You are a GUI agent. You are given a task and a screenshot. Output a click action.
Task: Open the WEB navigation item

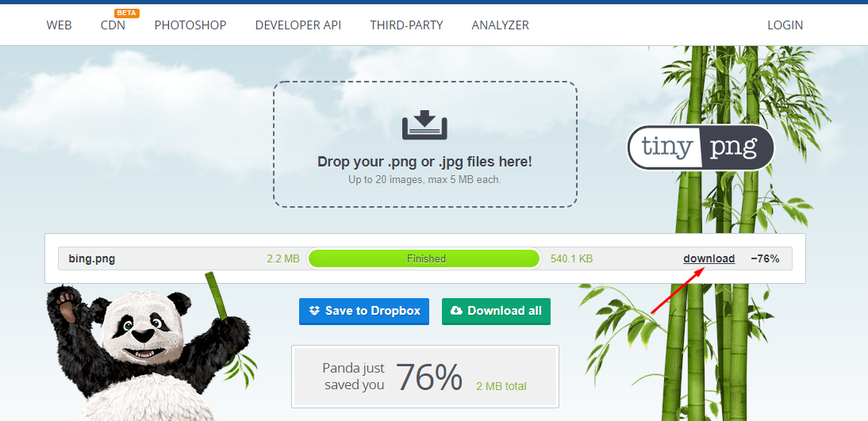coord(60,25)
